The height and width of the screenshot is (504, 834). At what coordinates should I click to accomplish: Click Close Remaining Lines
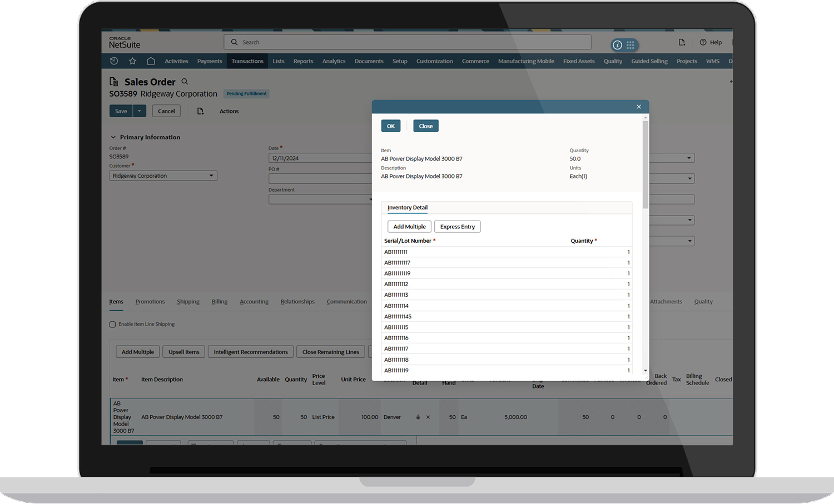[330, 352]
